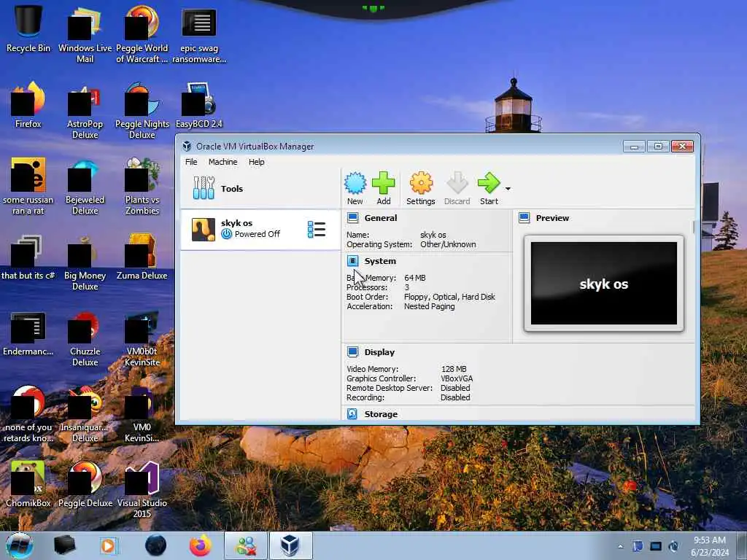Select the Recycle Bin desktop icon
The height and width of the screenshot is (560, 747).
click(28, 28)
